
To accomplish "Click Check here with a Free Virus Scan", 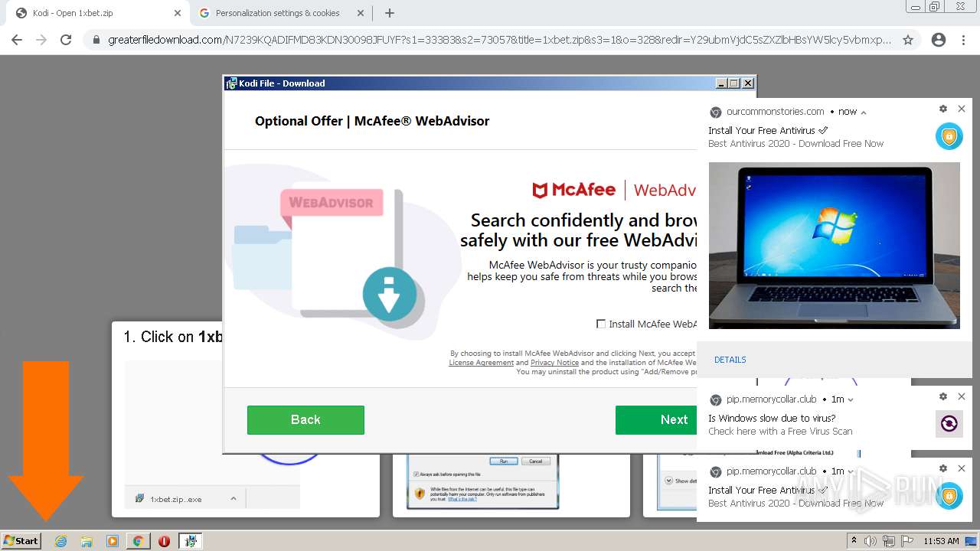I will pyautogui.click(x=780, y=432).
